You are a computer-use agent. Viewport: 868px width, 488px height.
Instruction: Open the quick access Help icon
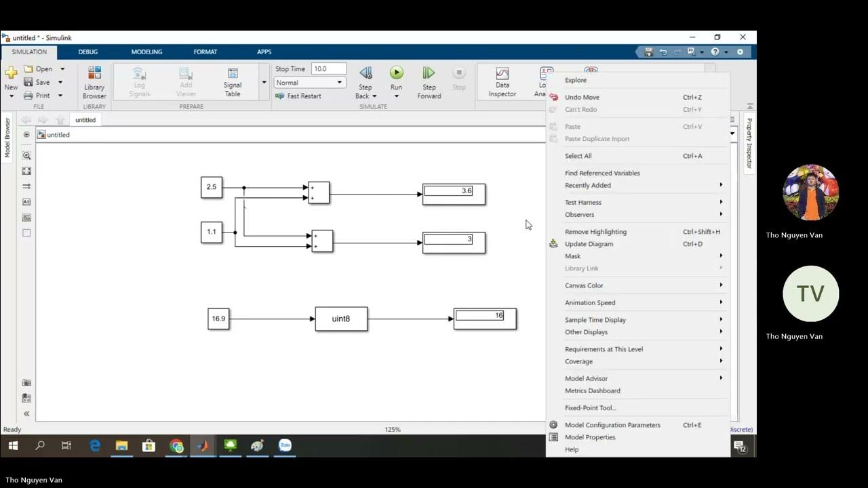click(x=715, y=52)
